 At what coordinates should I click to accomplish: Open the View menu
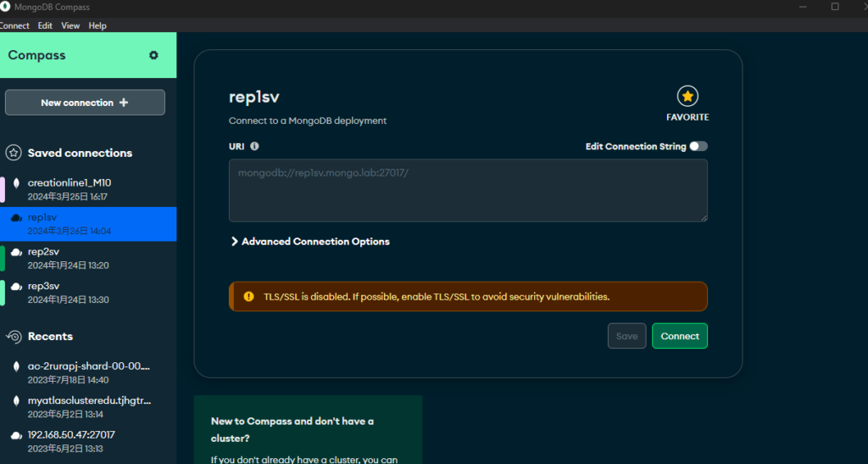point(70,25)
